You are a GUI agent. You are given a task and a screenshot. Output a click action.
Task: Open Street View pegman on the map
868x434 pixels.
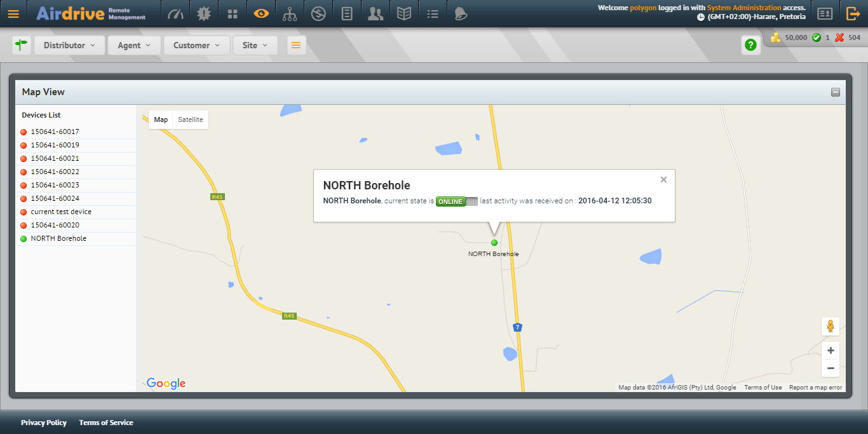point(831,327)
